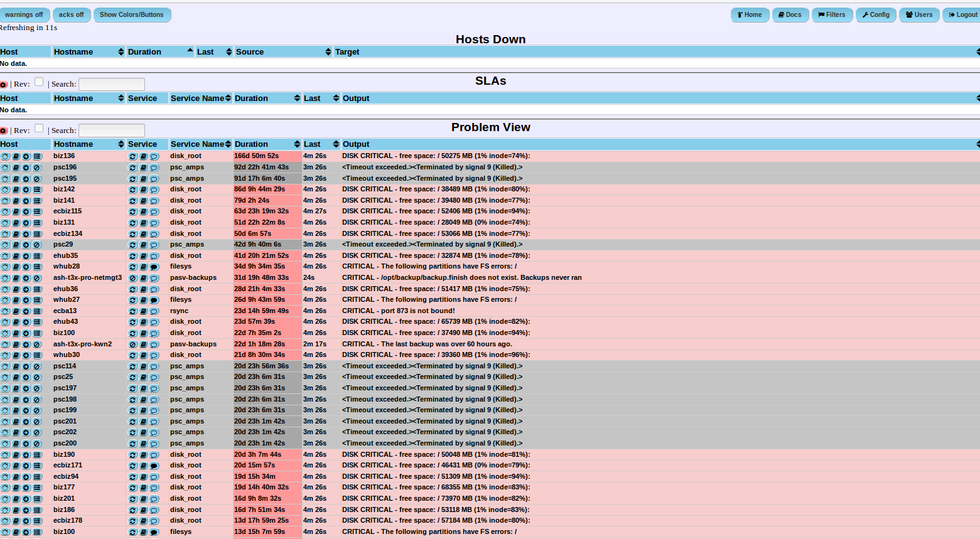This screenshot has width=980, height=539.
Task: Check the Rev checkbox in Problem View
Action: pyautogui.click(x=39, y=128)
